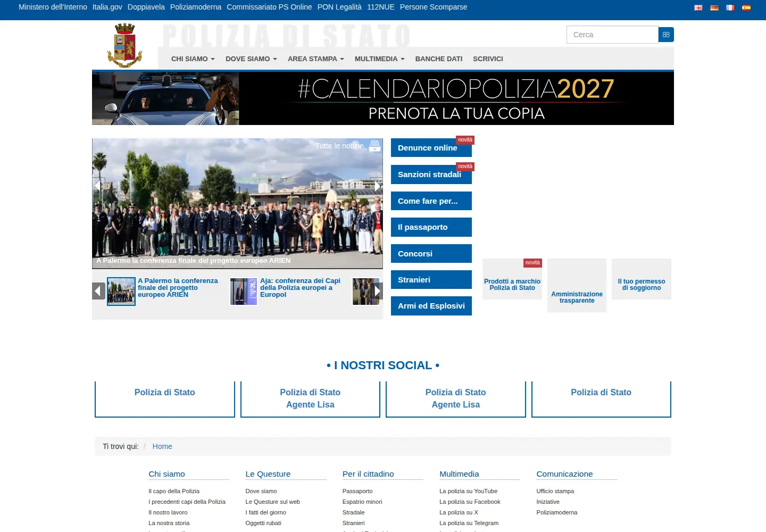Open Tutte le notizie link
766x532 pixels.
339,146
